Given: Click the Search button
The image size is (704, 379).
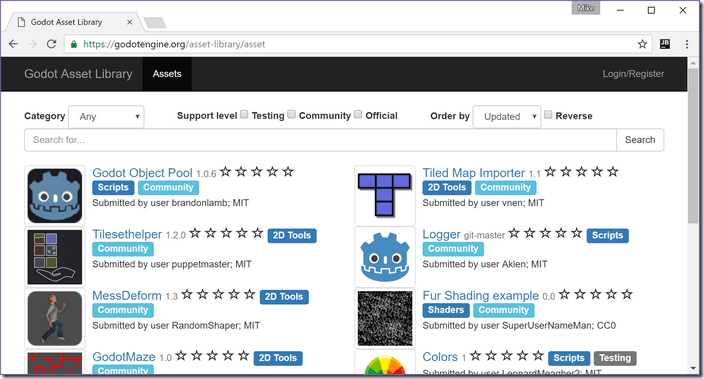Looking at the screenshot, I should (x=640, y=140).
